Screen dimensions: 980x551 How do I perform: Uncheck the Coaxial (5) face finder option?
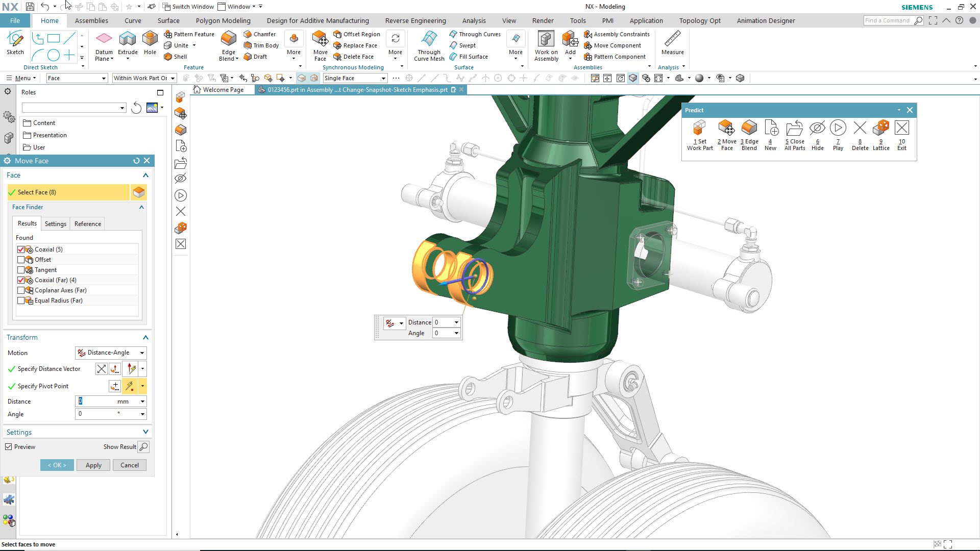[x=21, y=249]
